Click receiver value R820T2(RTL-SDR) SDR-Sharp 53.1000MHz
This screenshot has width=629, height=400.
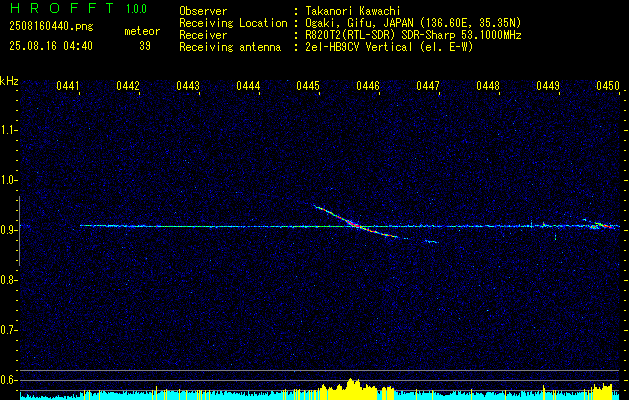pyautogui.click(x=413, y=35)
